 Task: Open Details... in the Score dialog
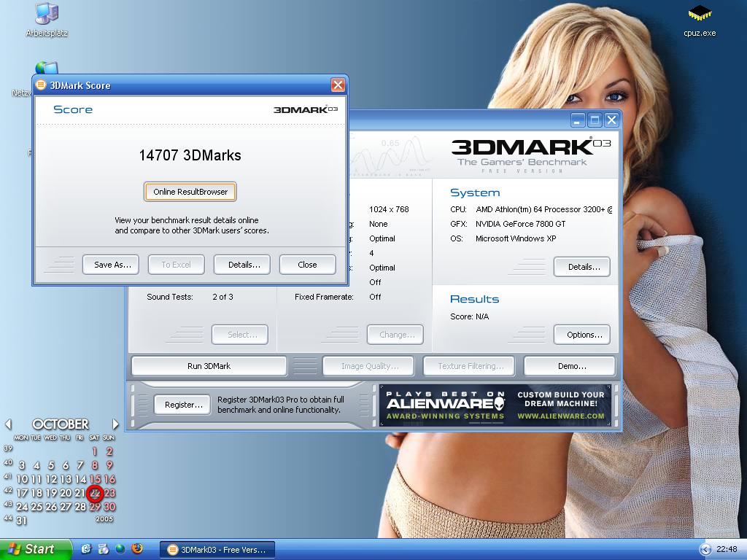coord(242,265)
